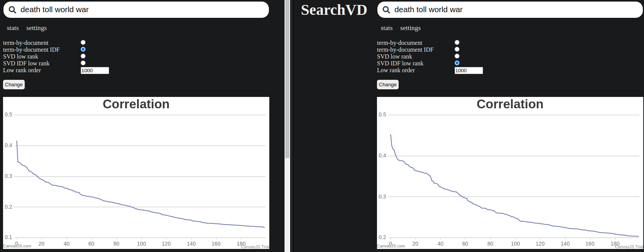
Task: Click Low rank order field in left window
Action: (x=95, y=71)
